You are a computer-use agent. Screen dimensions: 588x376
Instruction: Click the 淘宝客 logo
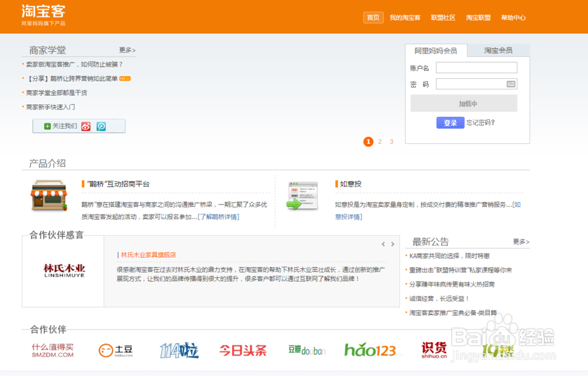44,11
